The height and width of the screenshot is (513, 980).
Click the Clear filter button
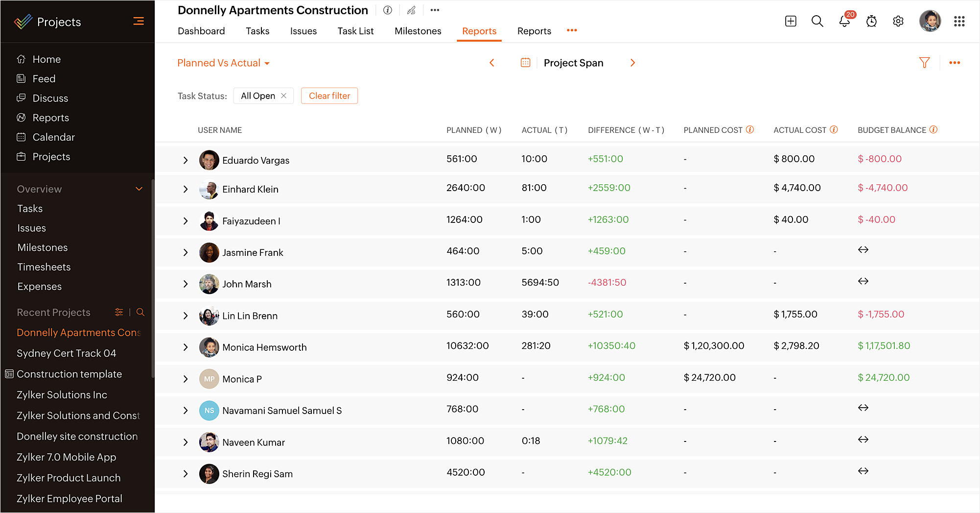click(x=329, y=96)
